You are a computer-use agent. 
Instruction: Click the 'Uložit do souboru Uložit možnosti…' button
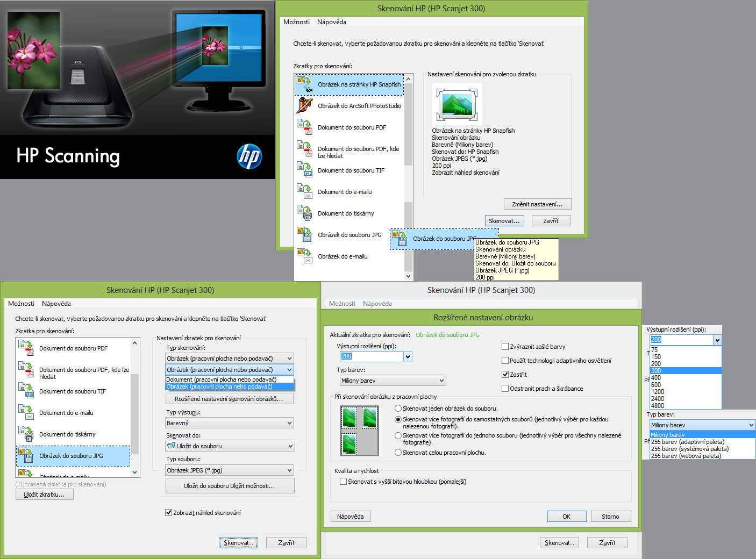[230, 486]
